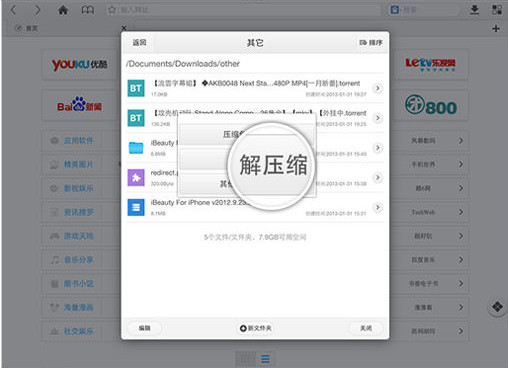Click the gamepad icon beside 游戏天地
The width and height of the screenshot is (508, 368).
pos(54,236)
